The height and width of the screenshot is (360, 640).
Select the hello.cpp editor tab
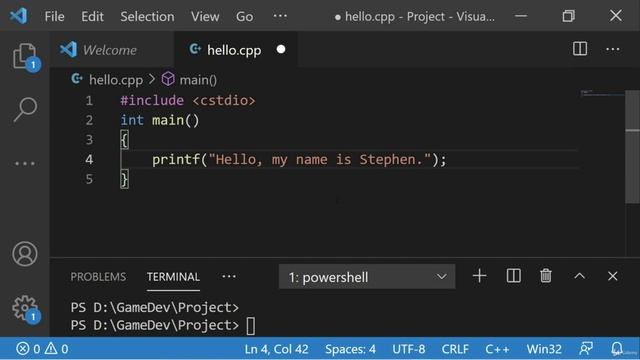(x=236, y=50)
